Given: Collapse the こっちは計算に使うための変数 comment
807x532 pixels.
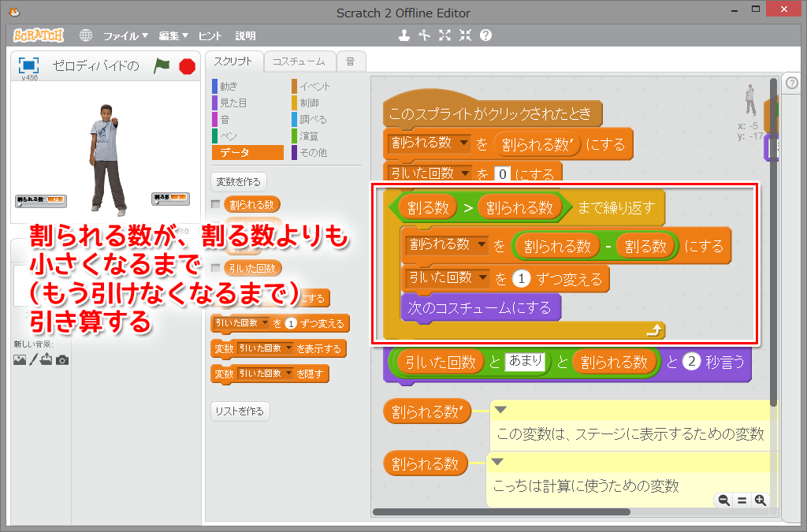Looking at the screenshot, I should 497,462.
